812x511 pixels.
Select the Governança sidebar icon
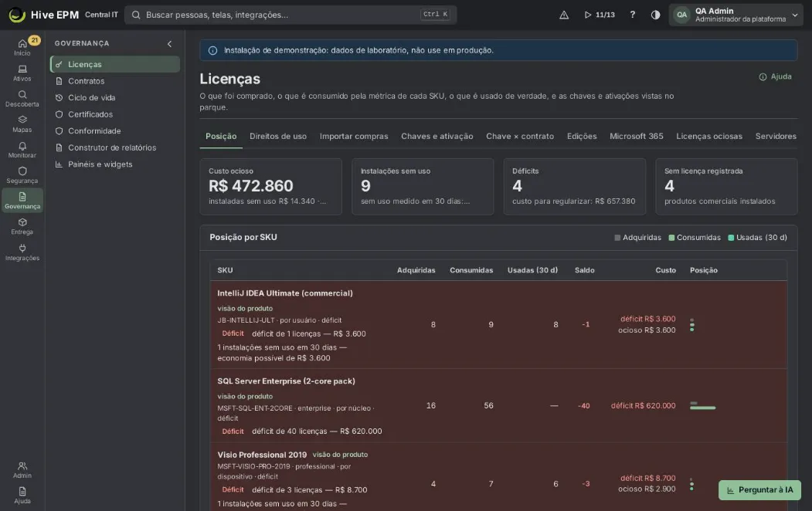coord(22,200)
